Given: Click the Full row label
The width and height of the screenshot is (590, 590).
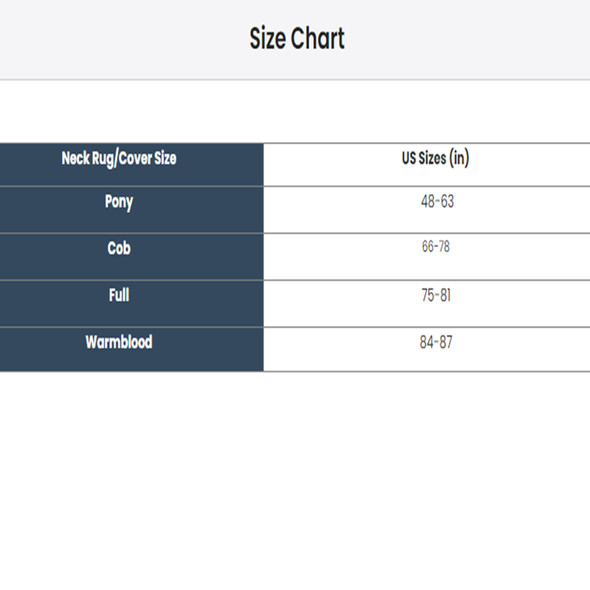Looking at the screenshot, I should pos(119,295).
